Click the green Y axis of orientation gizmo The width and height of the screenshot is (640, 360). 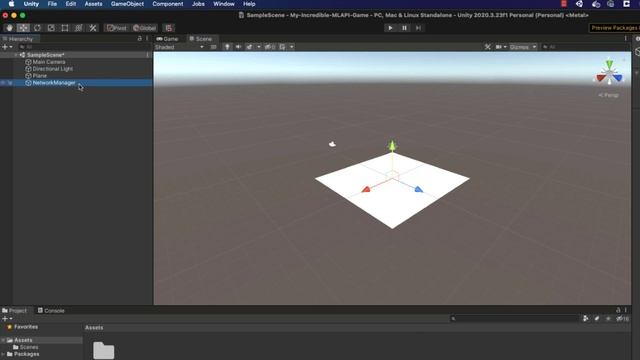(x=609, y=64)
